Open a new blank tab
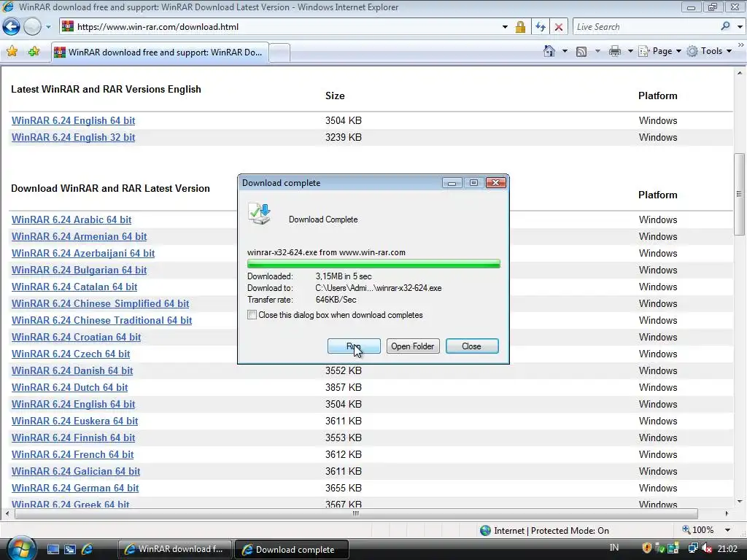Screen dimensions: 747x560 (x=279, y=52)
